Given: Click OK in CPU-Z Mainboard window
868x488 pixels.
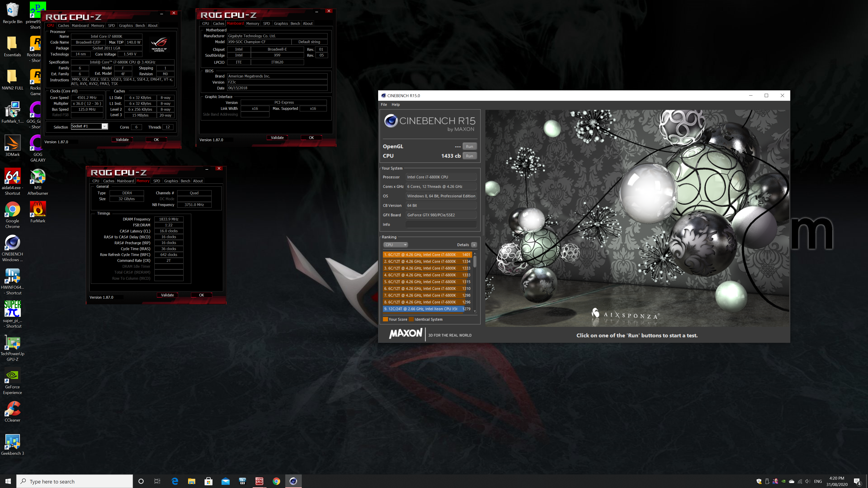Looking at the screenshot, I should point(311,137).
